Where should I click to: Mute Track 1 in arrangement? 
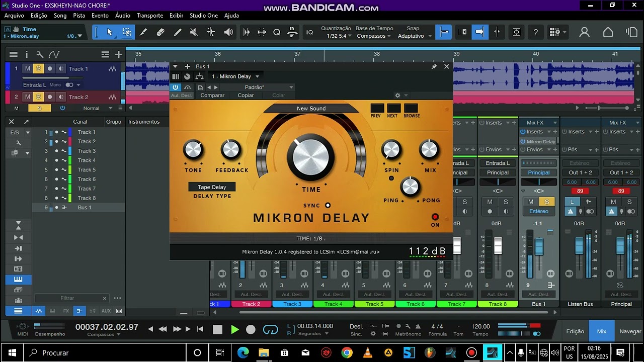[28, 69]
